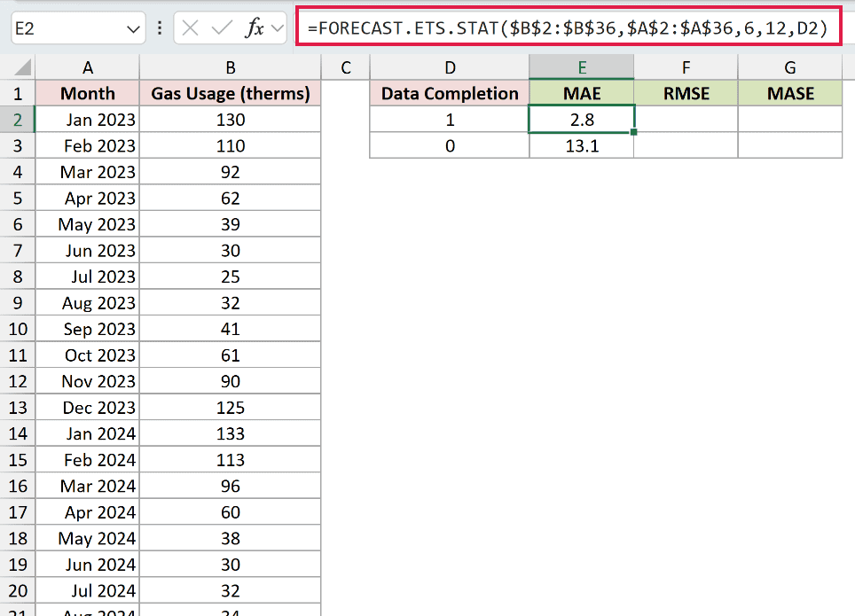Select the May 2023 cell
The width and height of the screenshot is (855, 616).
tap(87, 224)
